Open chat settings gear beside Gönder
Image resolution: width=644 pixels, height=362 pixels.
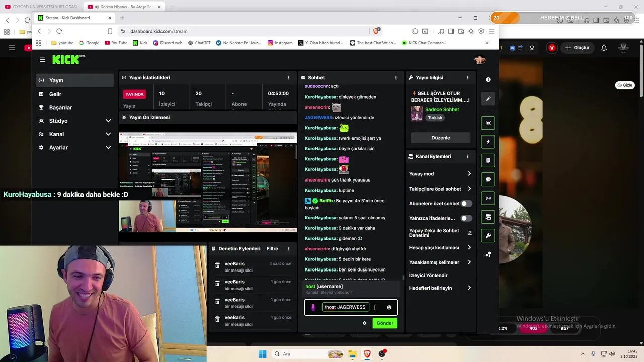click(x=364, y=323)
